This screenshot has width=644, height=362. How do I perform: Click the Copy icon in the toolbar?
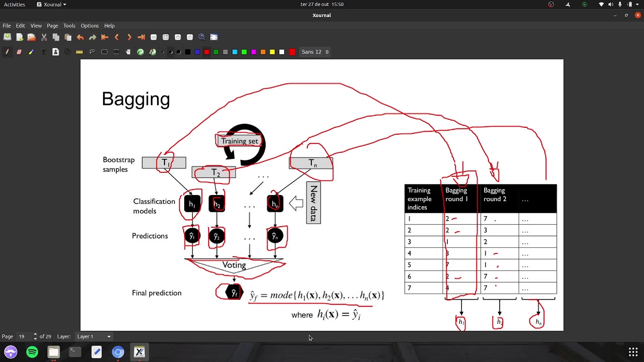tap(56, 37)
